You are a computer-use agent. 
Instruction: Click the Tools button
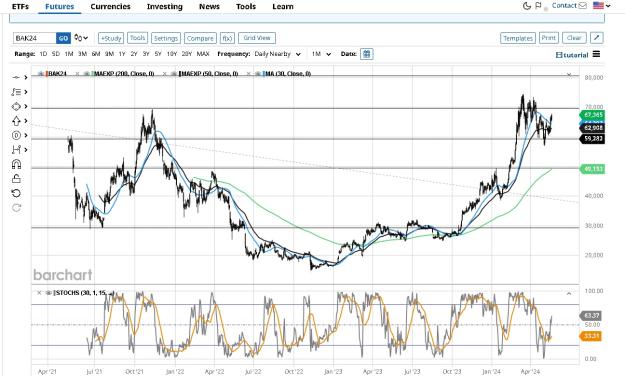tap(138, 38)
